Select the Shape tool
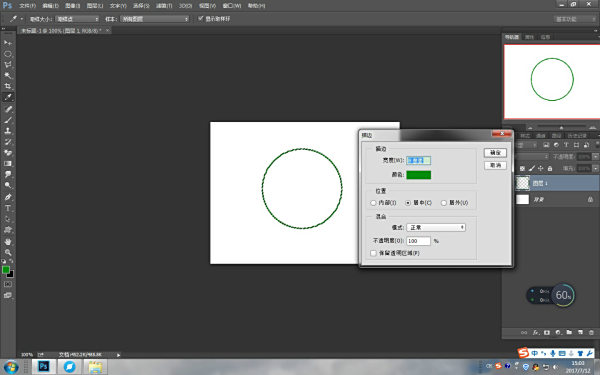This screenshot has height=375, width=600. 8,230
